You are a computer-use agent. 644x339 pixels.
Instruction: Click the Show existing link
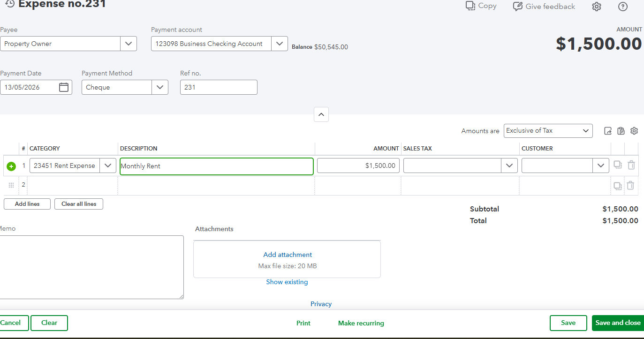tap(287, 282)
